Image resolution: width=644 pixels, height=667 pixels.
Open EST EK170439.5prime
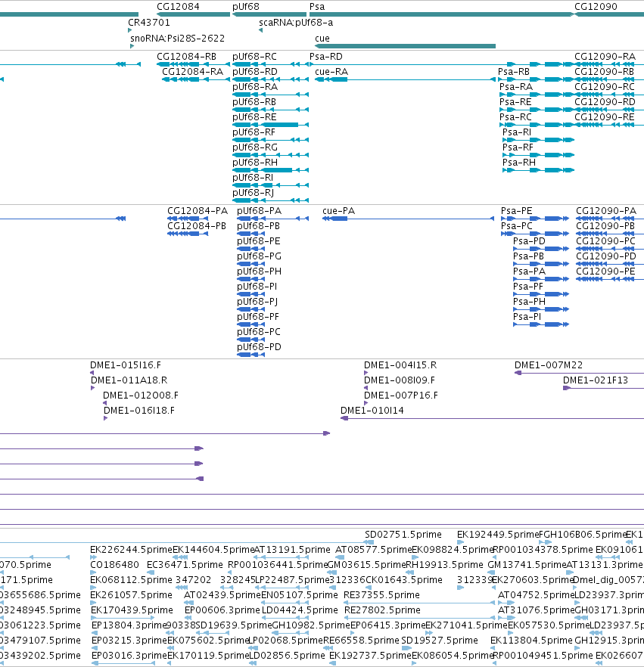tap(132, 610)
